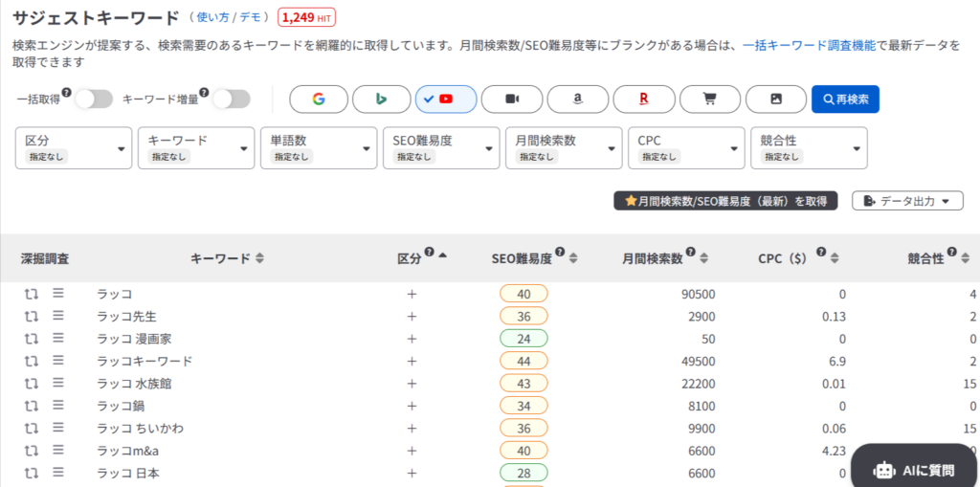The image size is (980, 487).
Task: Toggle the 一括取得 switch
Action: point(94,99)
